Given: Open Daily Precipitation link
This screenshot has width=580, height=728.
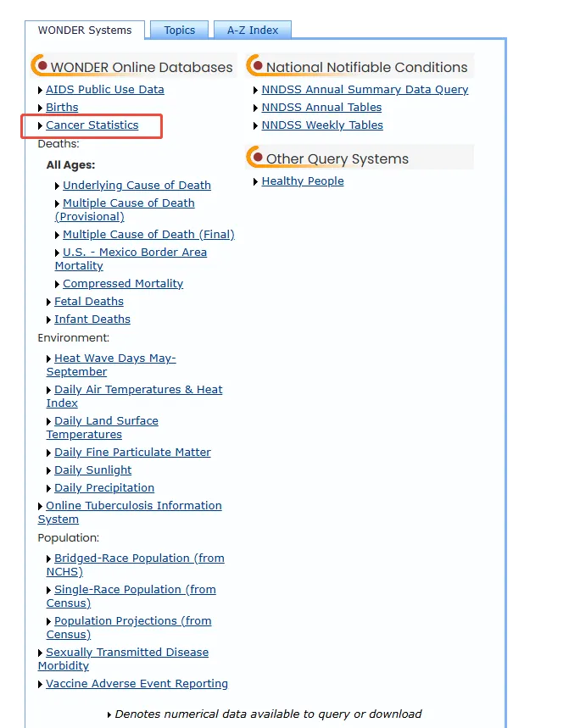Looking at the screenshot, I should (x=104, y=488).
